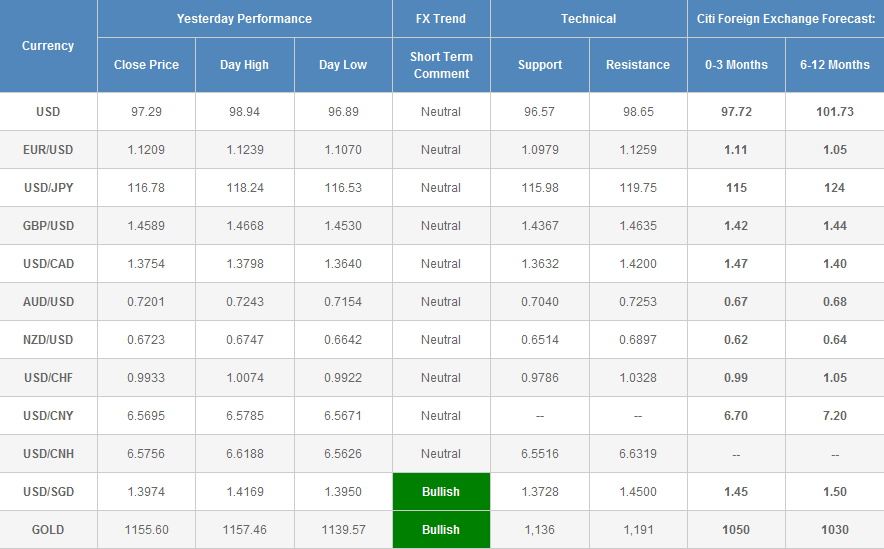Select the USD/CAD resistance value 1.4200
This screenshot has height=549, width=884.
(x=638, y=264)
